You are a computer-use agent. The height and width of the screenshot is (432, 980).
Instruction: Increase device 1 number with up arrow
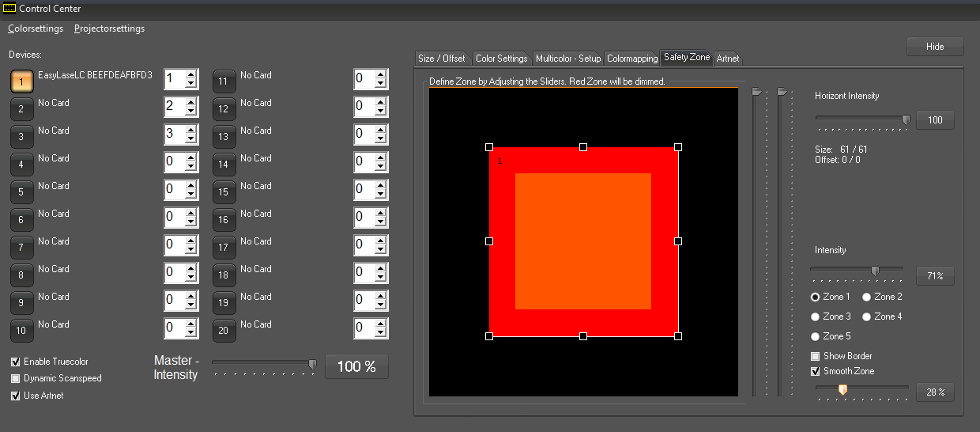pyautogui.click(x=190, y=74)
